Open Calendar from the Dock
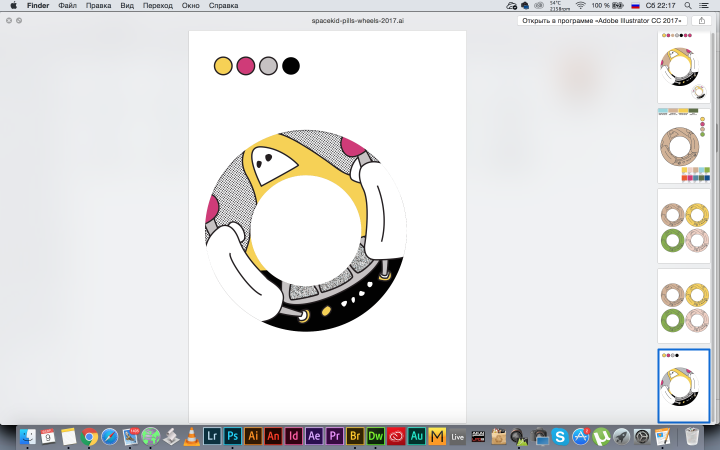 tap(48, 436)
